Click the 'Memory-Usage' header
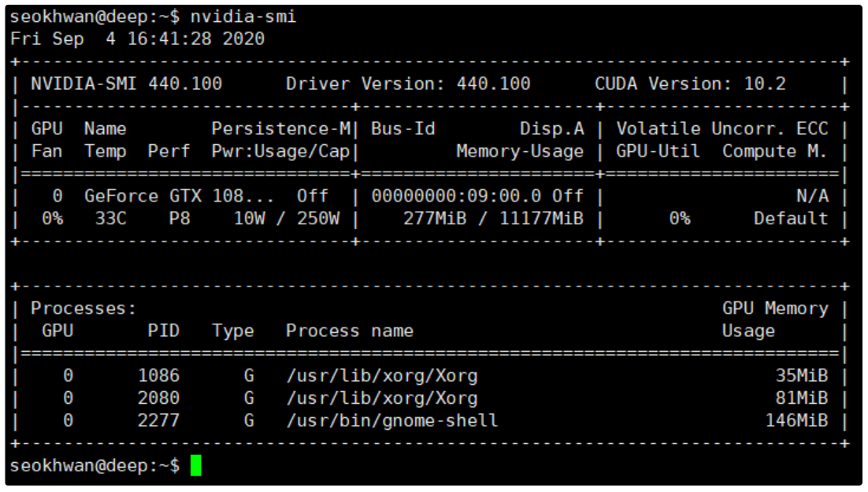 point(520,151)
